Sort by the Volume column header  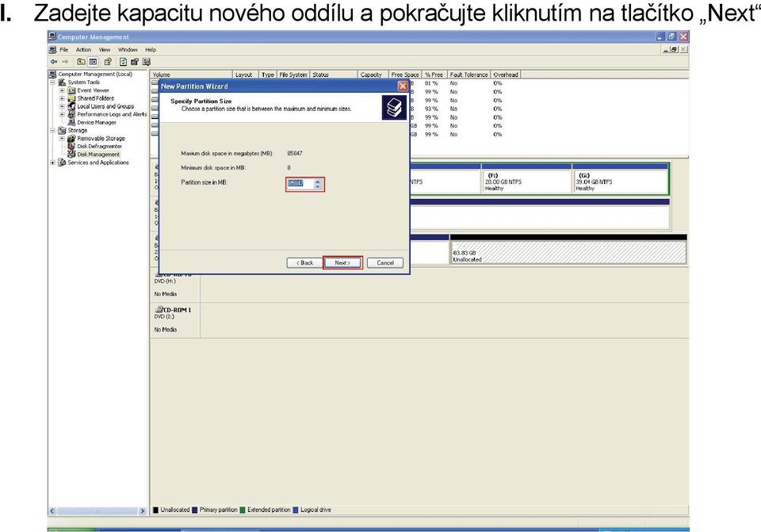pyautogui.click(x=191, y=75)
